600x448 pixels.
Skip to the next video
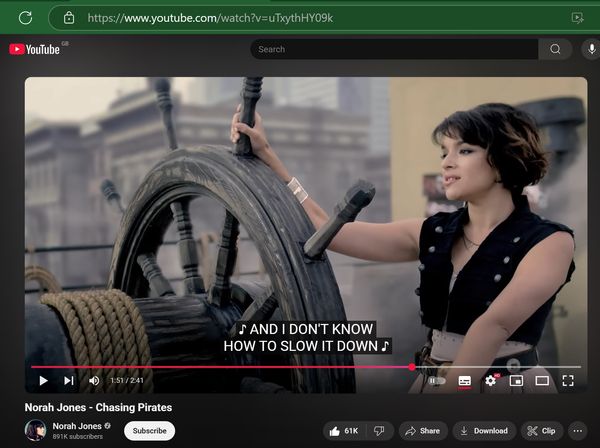click(69, 380)
